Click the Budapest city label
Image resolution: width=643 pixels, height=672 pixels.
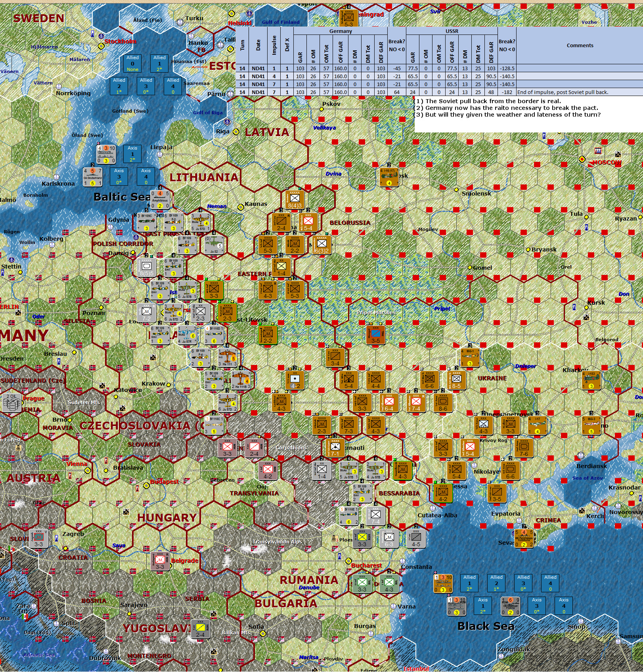click(165, 482)
